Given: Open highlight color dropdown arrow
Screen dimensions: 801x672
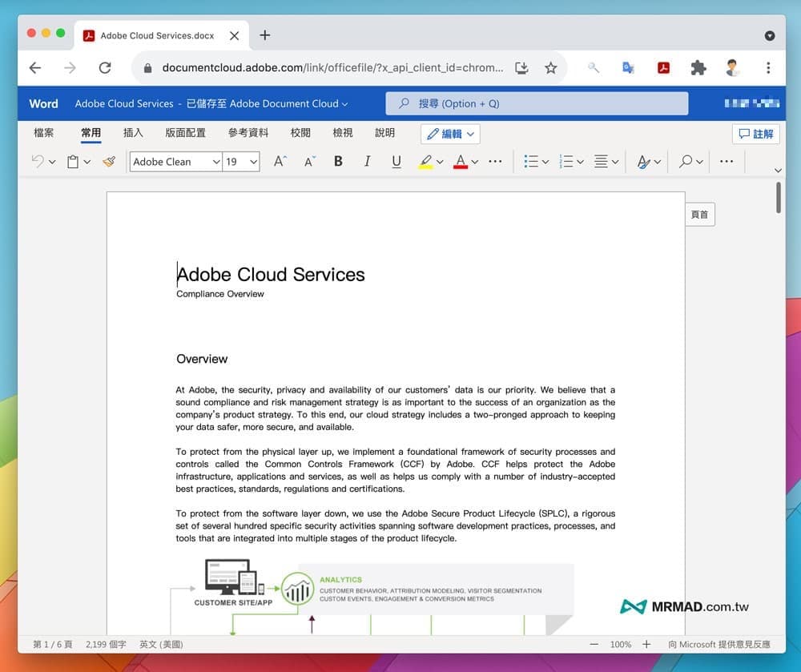Looking at the screenshot, I should (440, 162).
